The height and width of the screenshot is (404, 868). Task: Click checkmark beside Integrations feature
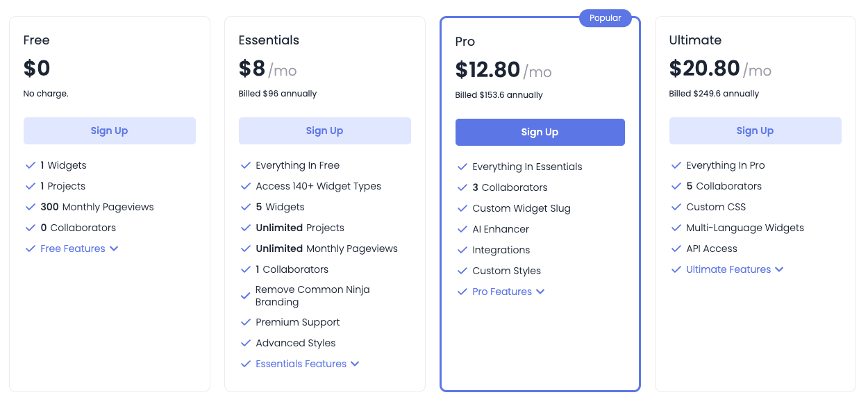tap(462, 250)
